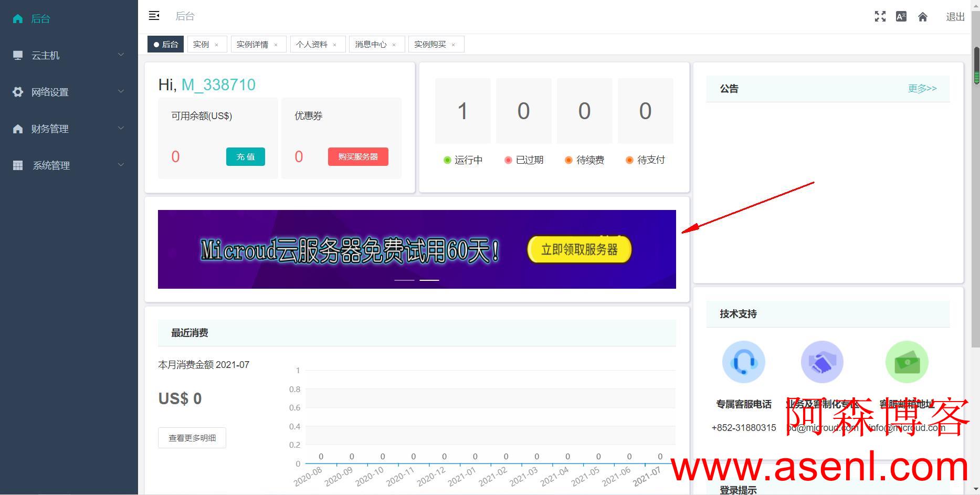
Task: Select the second banner carousel indicator
Action: [x=429, y=280]
